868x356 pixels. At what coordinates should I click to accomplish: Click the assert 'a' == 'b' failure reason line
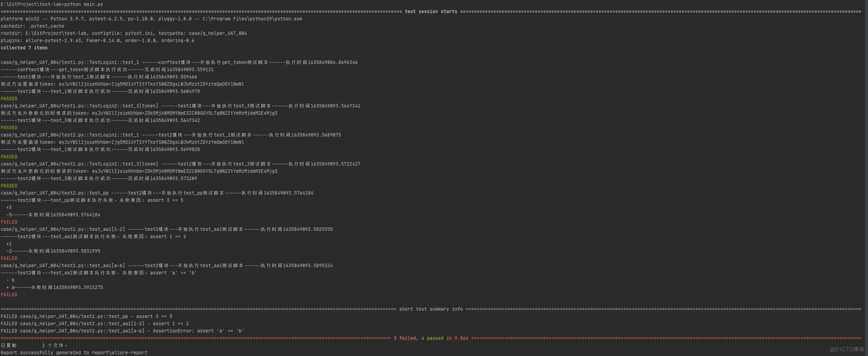(x=99, y=273)
